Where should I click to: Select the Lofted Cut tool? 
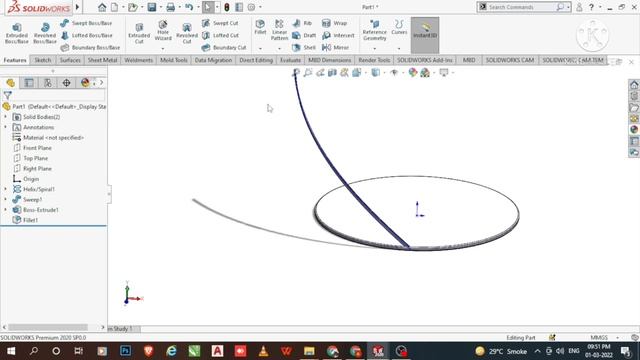220,36
